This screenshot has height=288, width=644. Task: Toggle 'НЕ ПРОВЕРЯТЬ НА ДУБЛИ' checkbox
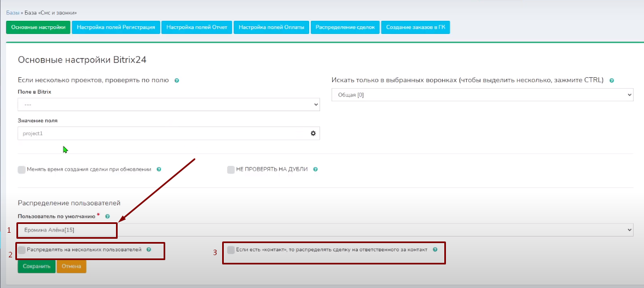click(x=231, y=170)
